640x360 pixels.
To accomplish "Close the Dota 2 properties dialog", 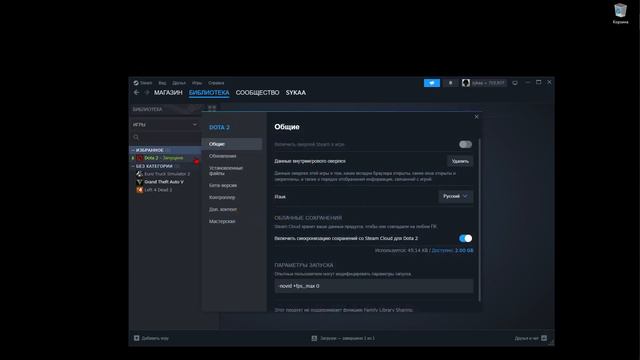I will click(x=476, y=117).
